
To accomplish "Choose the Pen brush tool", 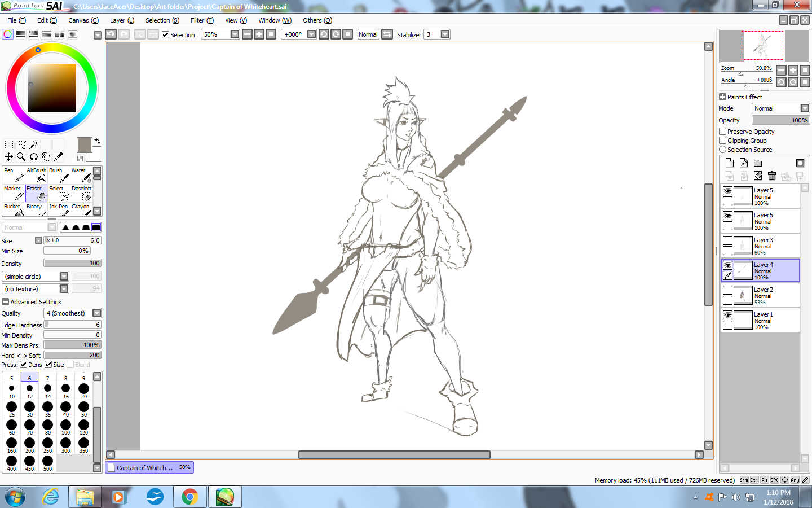I will [14, 175].
